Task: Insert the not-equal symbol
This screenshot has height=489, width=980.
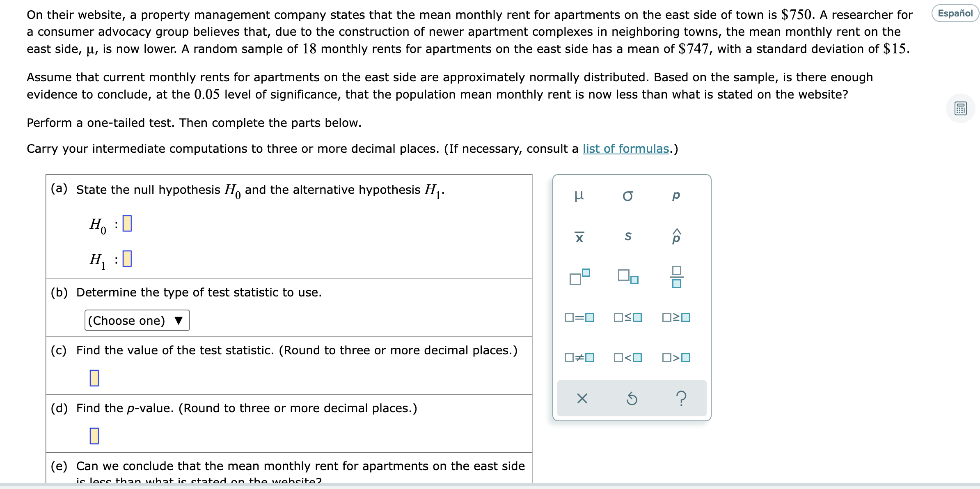Action: pyautogui.click(x=579, y=358)
